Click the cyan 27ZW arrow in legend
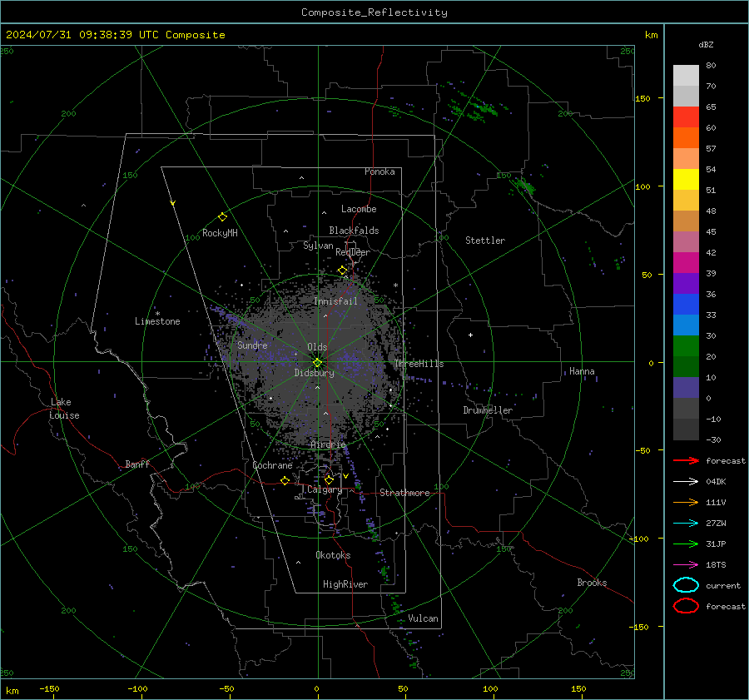Viewport: 749px width, 700px height. (686, 524)
